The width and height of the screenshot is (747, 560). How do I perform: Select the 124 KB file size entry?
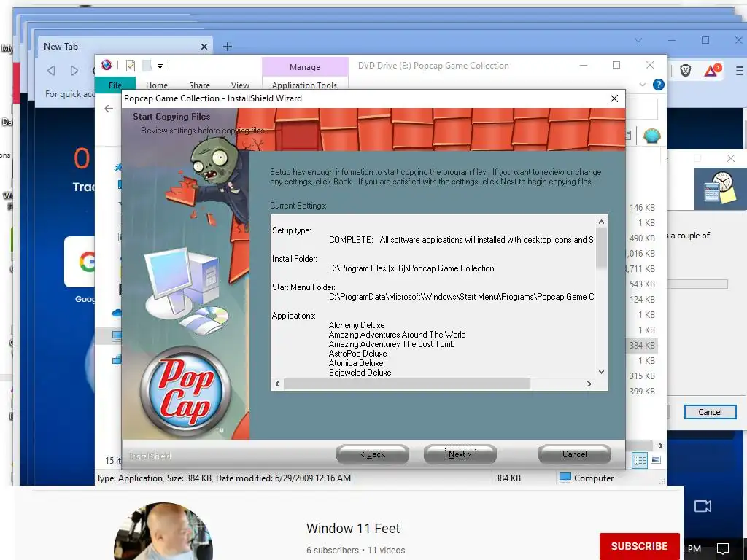point(642,300)
